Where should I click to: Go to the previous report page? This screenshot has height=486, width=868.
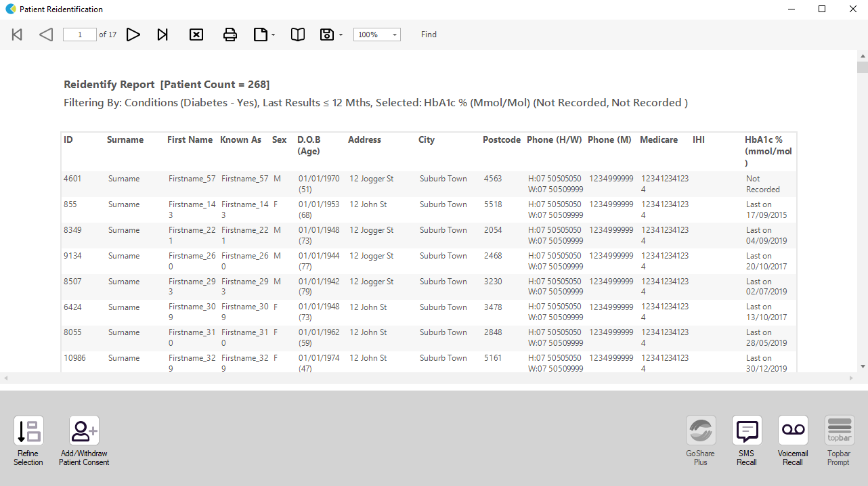click(46, 35)
